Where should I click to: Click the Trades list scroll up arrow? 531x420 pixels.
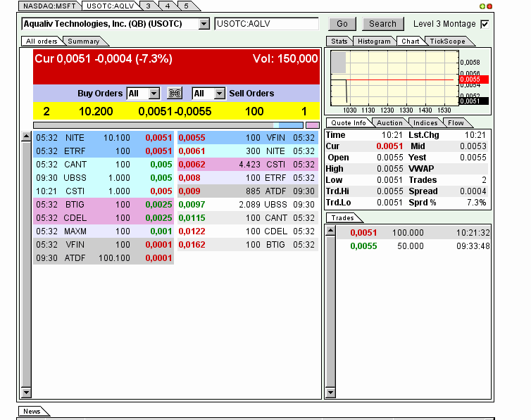point(330,231)
